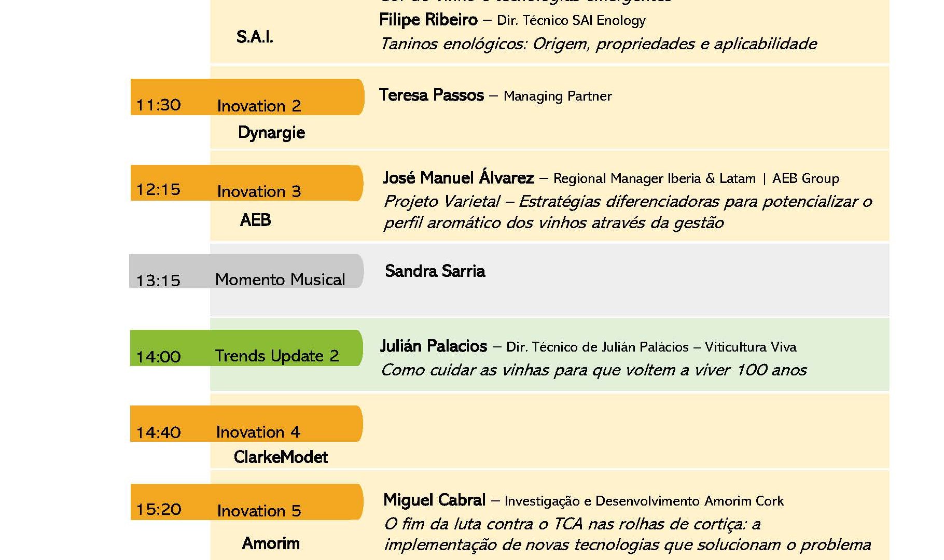Viewport: 944px width, 560px height.
Task: Click the Sandra Sarria performer name
Action: click(x=435, y=271)
